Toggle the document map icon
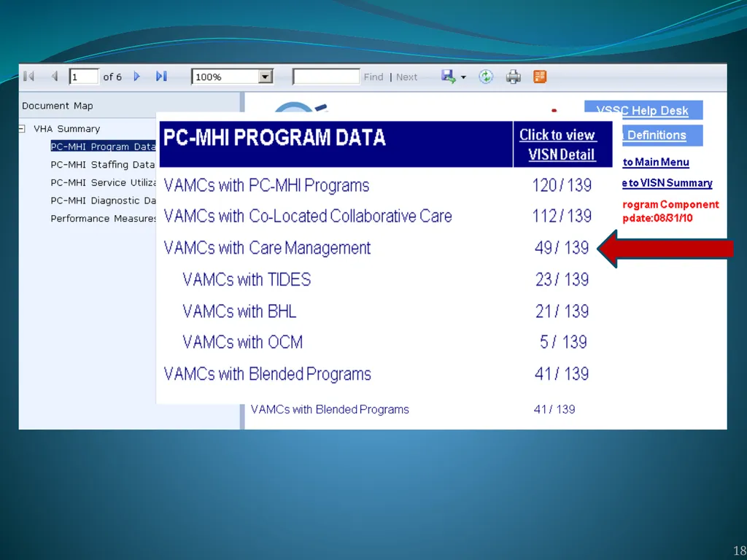The width and height of the screenshot is (747, 560). coord(540,76)
